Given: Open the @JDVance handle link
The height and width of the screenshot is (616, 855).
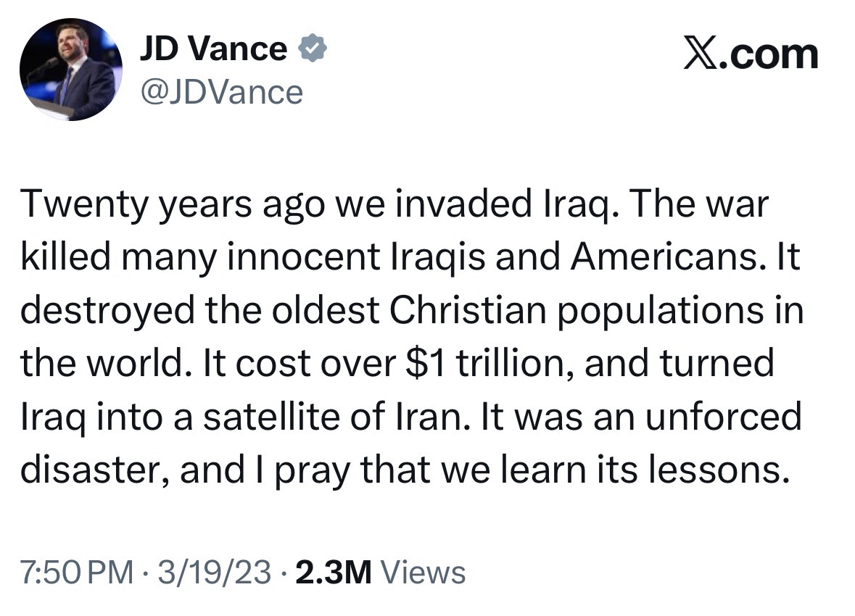Looking at the screenshot, I should [220, 92].
